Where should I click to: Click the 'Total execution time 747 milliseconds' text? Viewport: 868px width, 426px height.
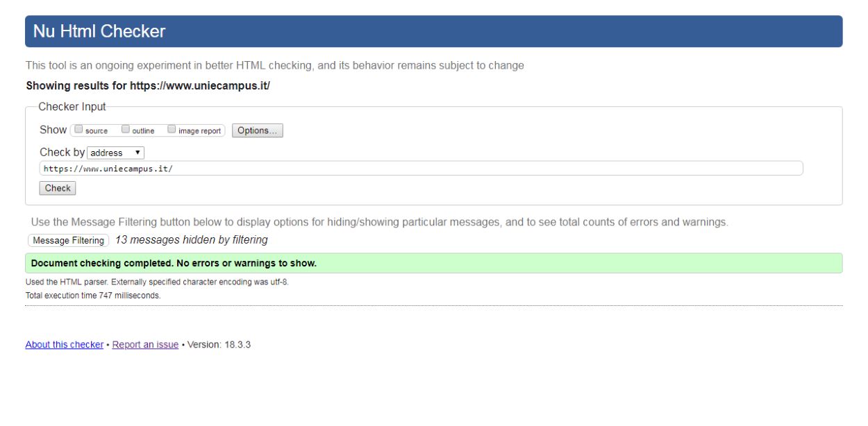coord(93,296)
